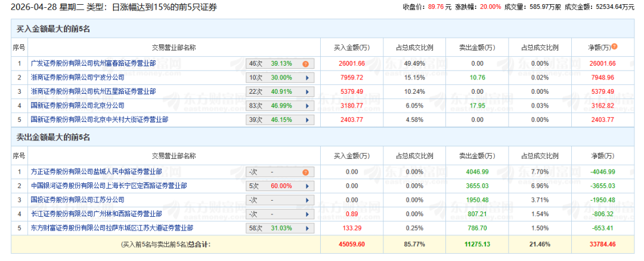Click orange question icon in 46次 39.13% row
The width and height of the screenshot is (644, 261).
pyautogui.click(x=305, y=63)
